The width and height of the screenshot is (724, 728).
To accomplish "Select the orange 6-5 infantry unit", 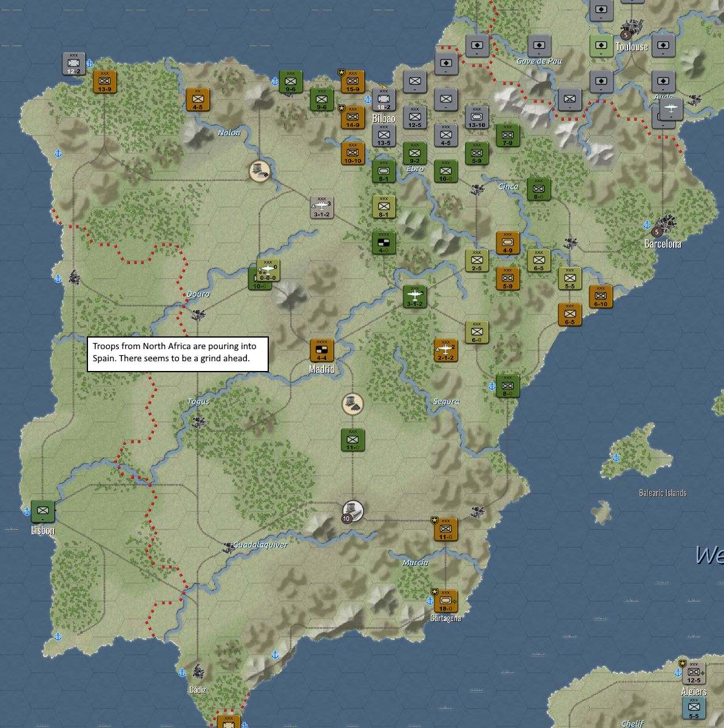I will (x=570, y=315).
